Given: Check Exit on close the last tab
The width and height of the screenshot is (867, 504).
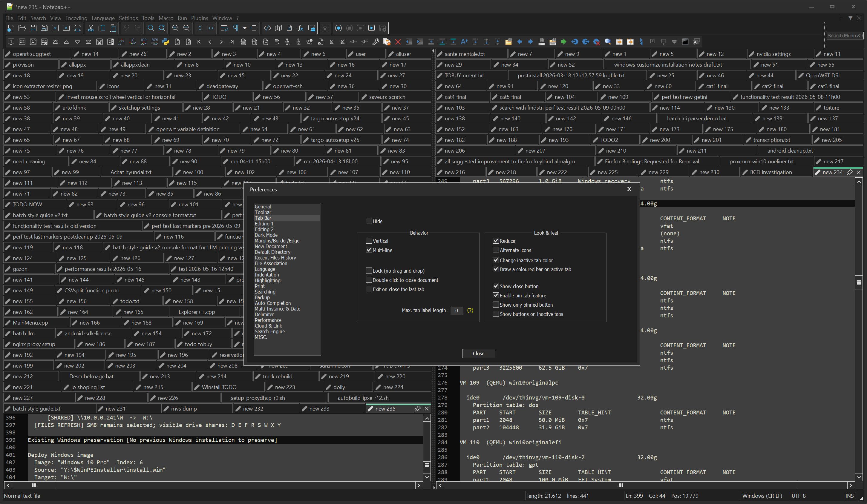Looking at the screenshot, I should pos(369,289).
